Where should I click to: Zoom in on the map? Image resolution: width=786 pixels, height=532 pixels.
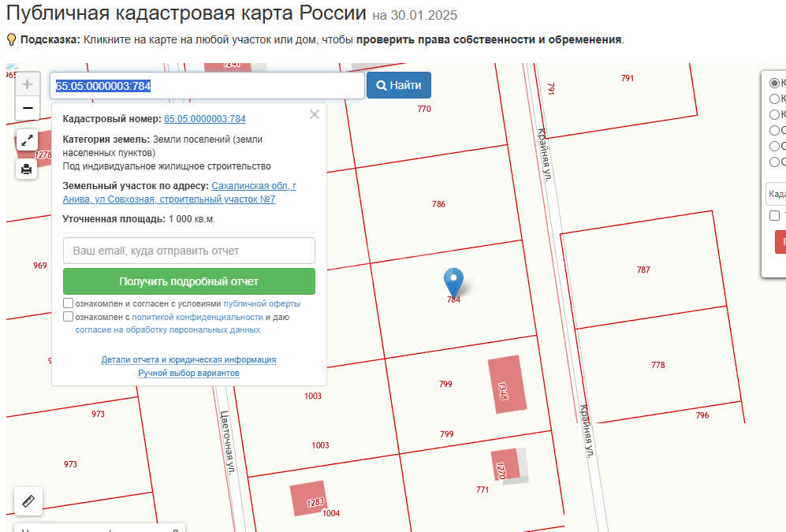(x=27, y=83)
